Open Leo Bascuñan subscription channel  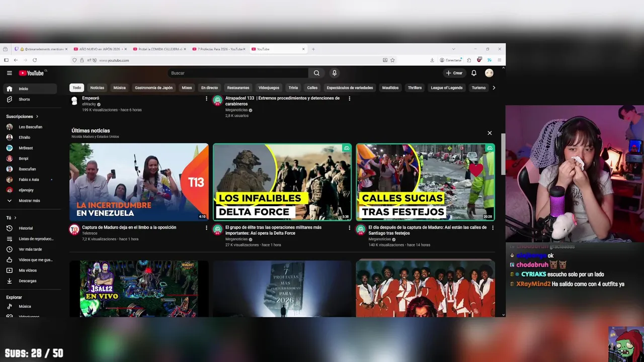(30, 127)
